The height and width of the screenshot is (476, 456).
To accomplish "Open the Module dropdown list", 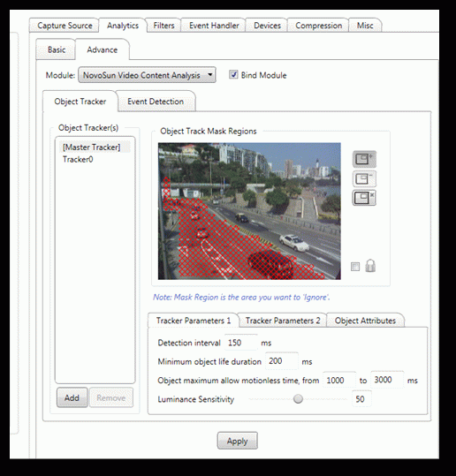I will coord(147,75).
